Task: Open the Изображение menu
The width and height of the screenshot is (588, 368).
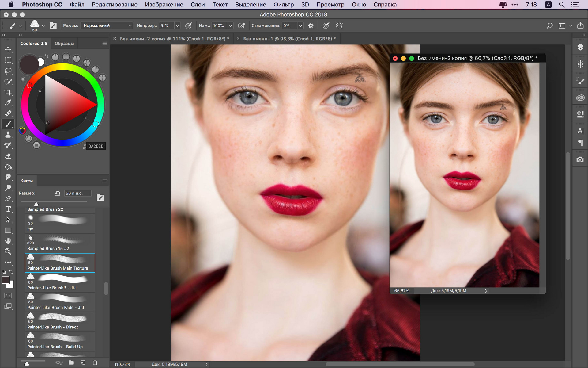Action: pyautogui.click(x=164, y=5)
